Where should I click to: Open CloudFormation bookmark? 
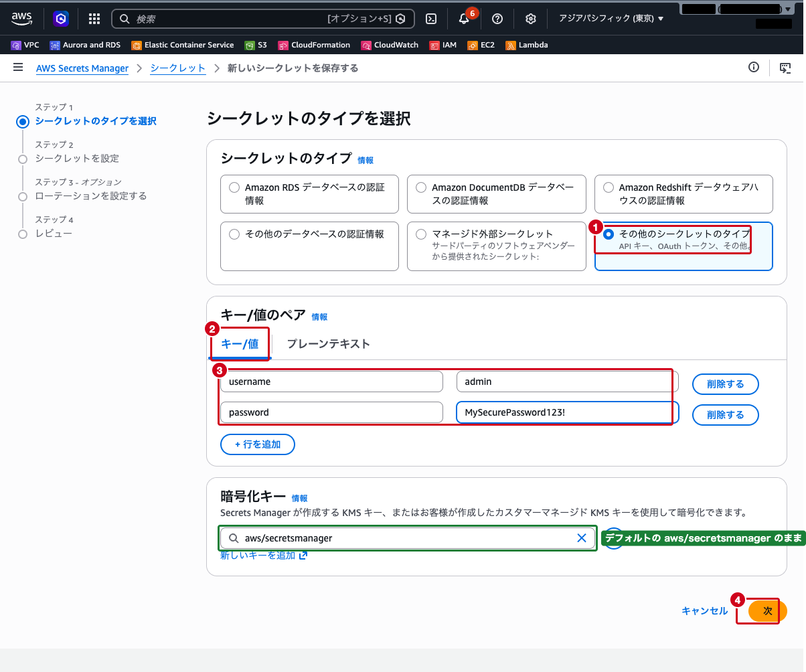(314, 45)
